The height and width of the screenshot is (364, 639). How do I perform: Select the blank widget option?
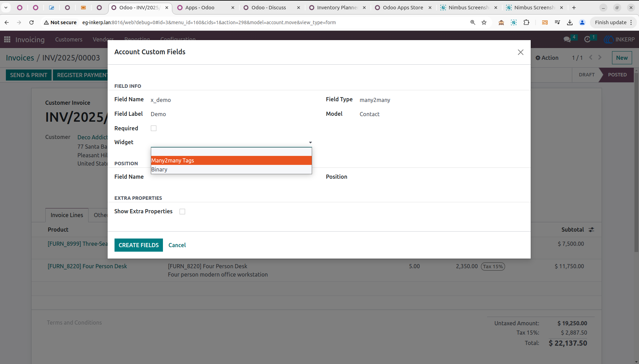click(231, 152)
